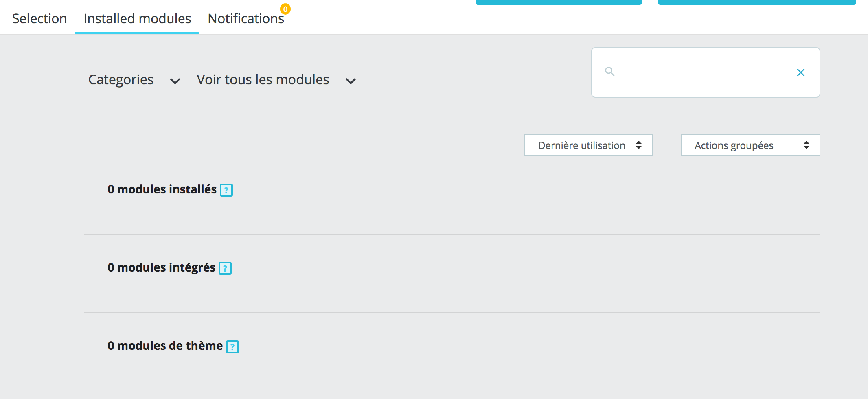Click the Notifications count badge
This screenshot has width=868, height=399.
click(285, 9)
